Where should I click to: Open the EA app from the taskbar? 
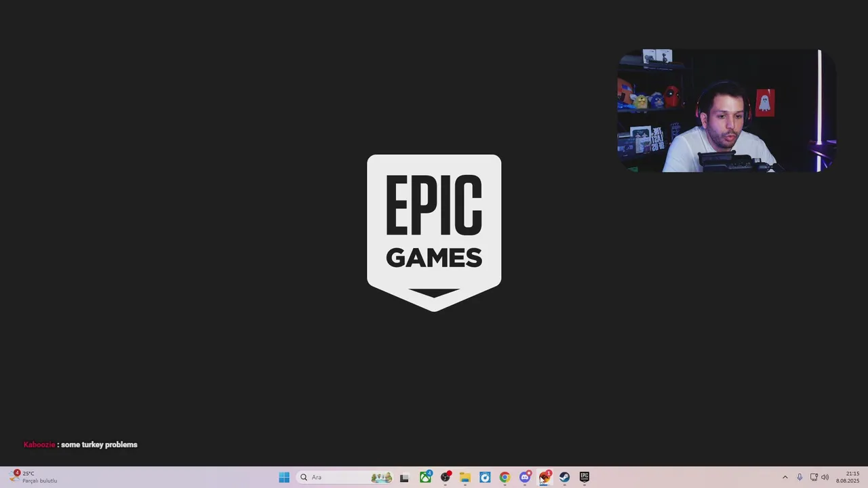click(x=545, y=477)
